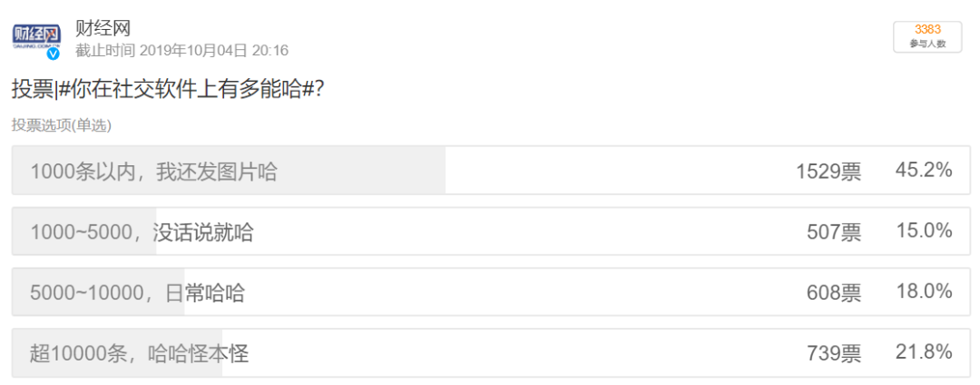The image size is (980, 385).
Task: Click the 15.0% percentage result
Action: pos(924,231)
